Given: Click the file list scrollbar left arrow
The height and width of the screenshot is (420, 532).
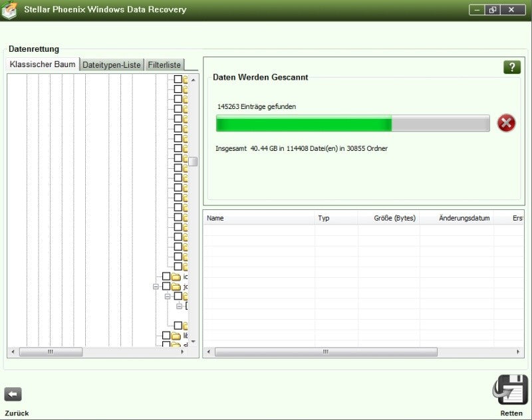Looking at the screenshot, I should [208, 352].
